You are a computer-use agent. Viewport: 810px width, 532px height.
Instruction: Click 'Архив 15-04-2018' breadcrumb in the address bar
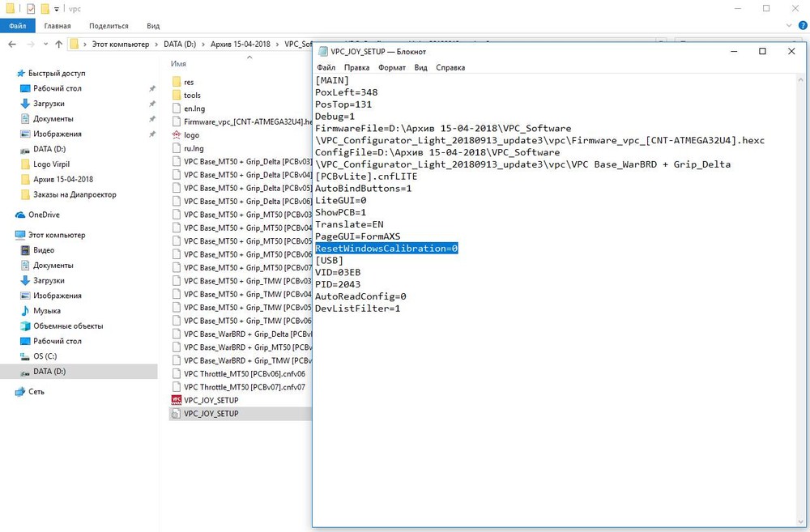241,45
